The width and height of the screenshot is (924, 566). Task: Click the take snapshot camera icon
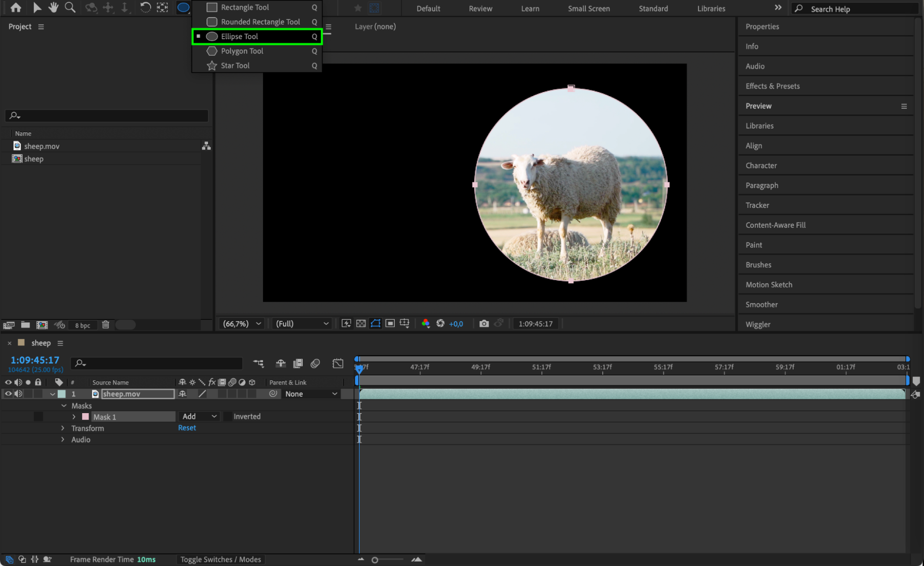483,323
